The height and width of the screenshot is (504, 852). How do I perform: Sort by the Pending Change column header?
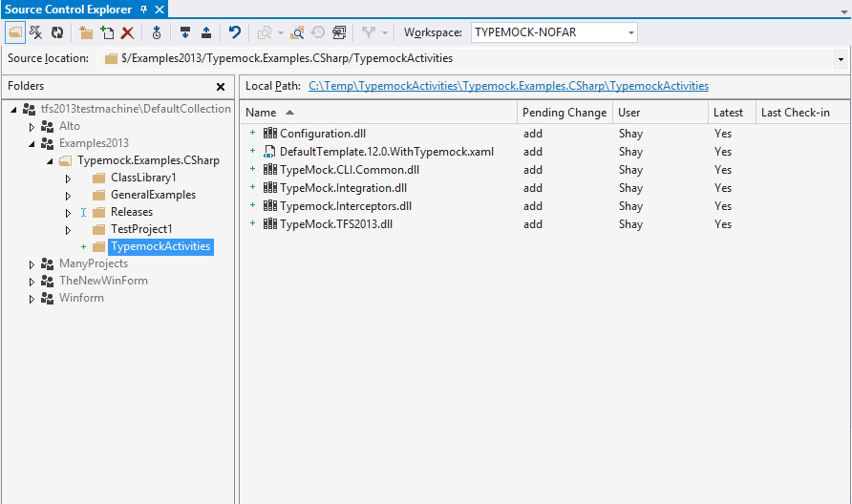coord(564,113)
